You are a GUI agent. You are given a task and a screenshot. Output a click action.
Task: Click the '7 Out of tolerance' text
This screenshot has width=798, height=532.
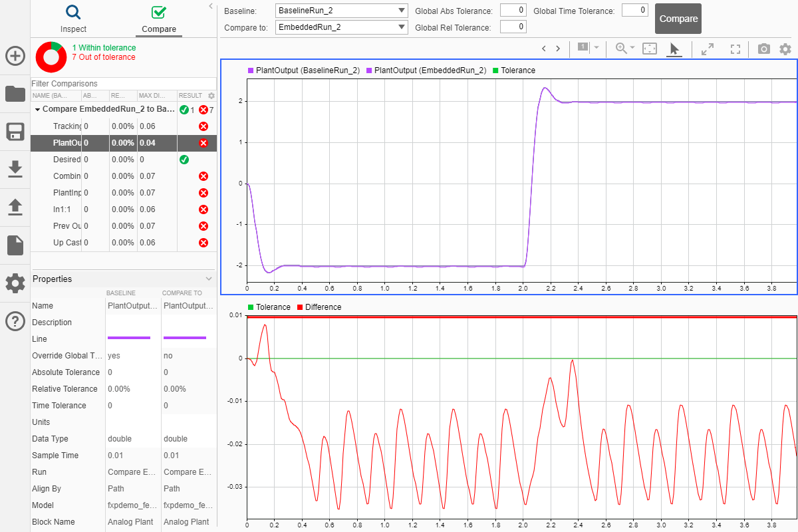pyautogui.click(x=104, y=57)
